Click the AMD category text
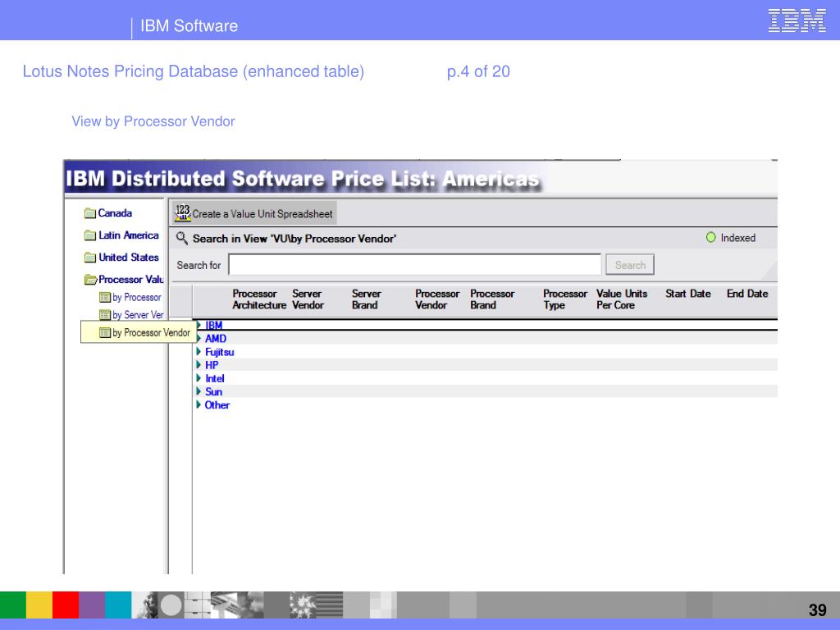The height and width of the screenshot is (630, 840). click(x=216, y=339)
